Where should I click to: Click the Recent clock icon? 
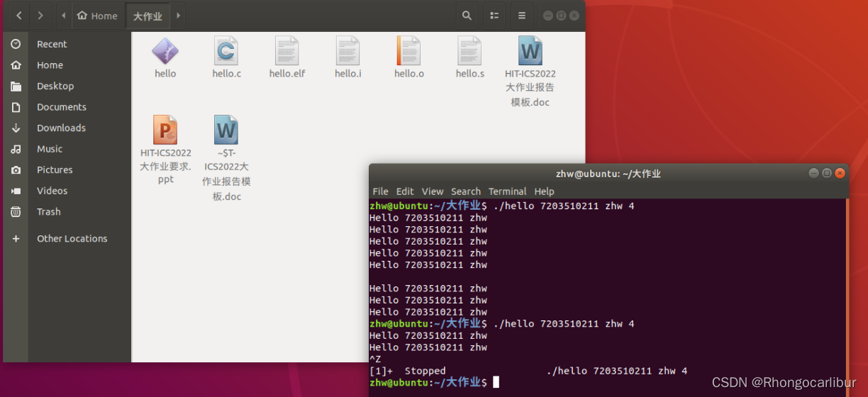[16, 44]
